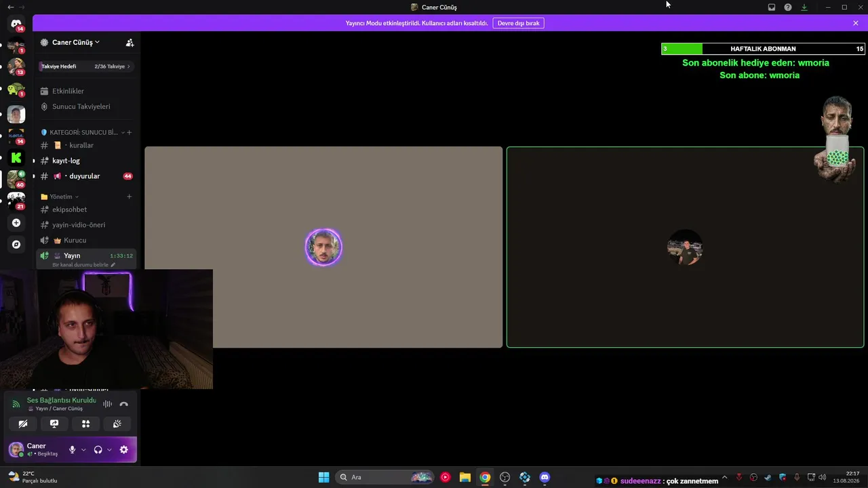868x488 pixels.
Task: Toggle the camera on or off
Action: point(23,424)
